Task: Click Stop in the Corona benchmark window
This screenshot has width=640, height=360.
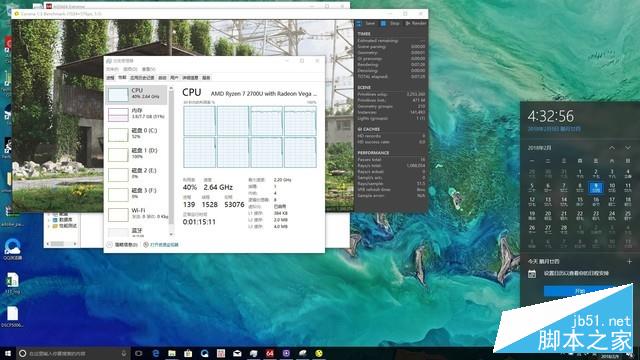Action: pos(391,23)
